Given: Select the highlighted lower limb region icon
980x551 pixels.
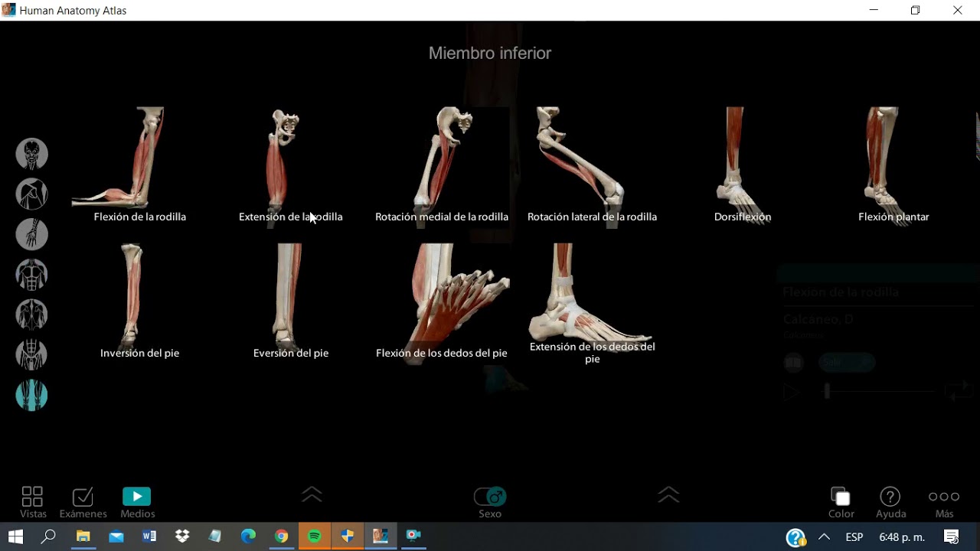Looking at the screenshot, I should pos(32,396).
